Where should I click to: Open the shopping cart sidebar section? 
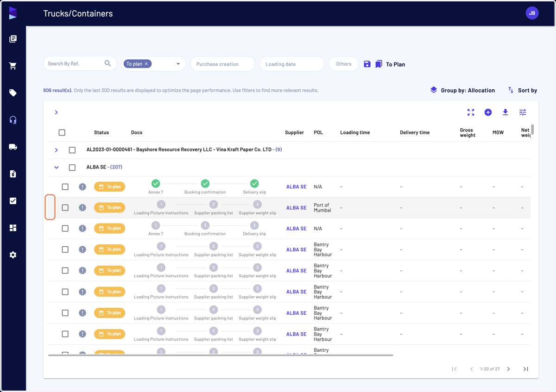13,66
